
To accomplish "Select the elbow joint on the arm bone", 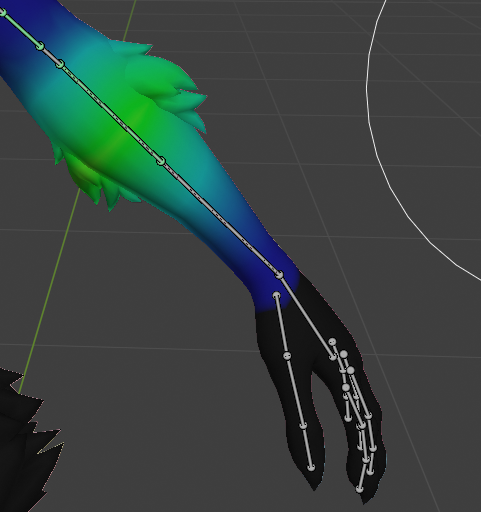I will pyautogui.click(x=161, y=161).
